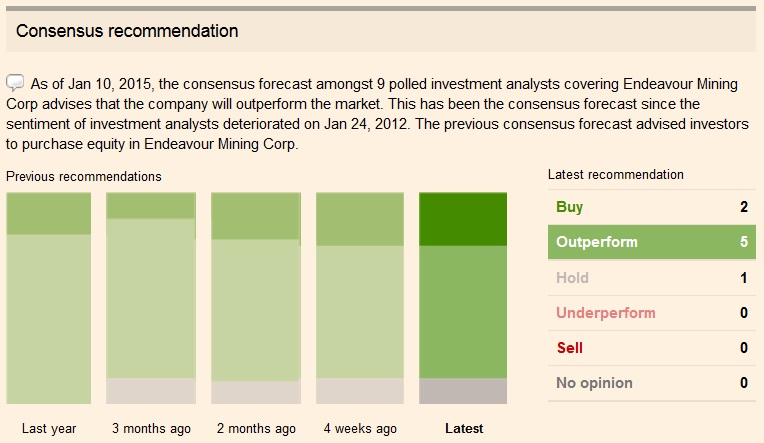
Task: Click the No opinion row
Action: click(x=651, y=383)
